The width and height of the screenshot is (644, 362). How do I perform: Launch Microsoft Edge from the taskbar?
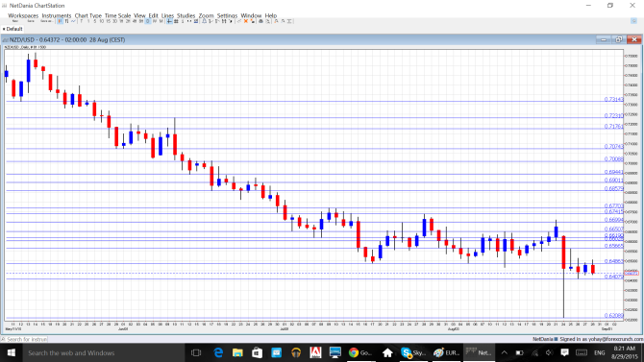click(x=217, y=353)
